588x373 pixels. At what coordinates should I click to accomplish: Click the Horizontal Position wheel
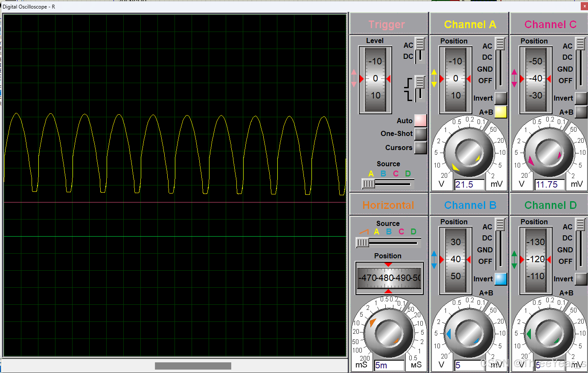tap(389, 278)
